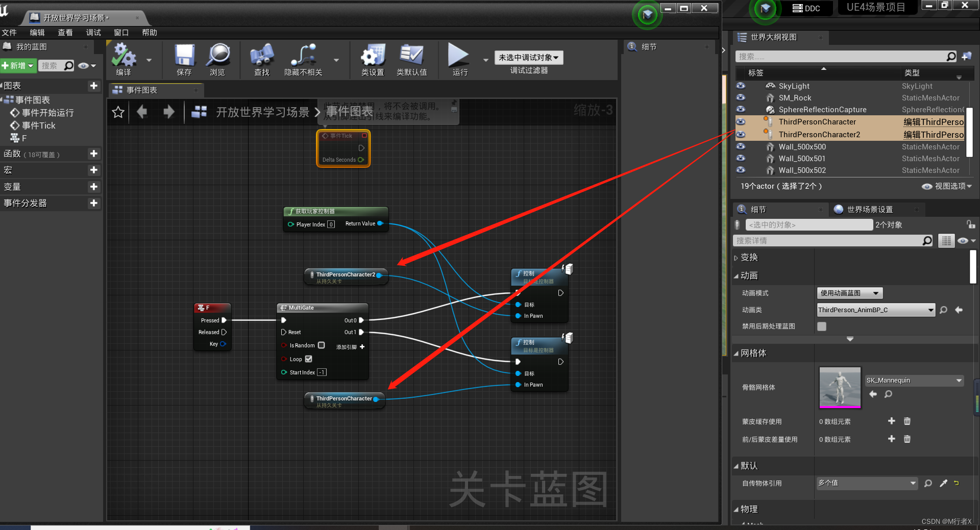Navigate back with the left arrow icon
Screen dimensions: 980x530
click(142, 111)
